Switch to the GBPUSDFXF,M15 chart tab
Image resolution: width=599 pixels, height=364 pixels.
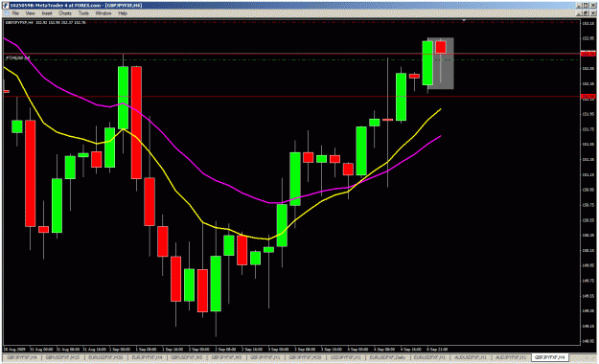pyautogui.click(x=62, y=357)
